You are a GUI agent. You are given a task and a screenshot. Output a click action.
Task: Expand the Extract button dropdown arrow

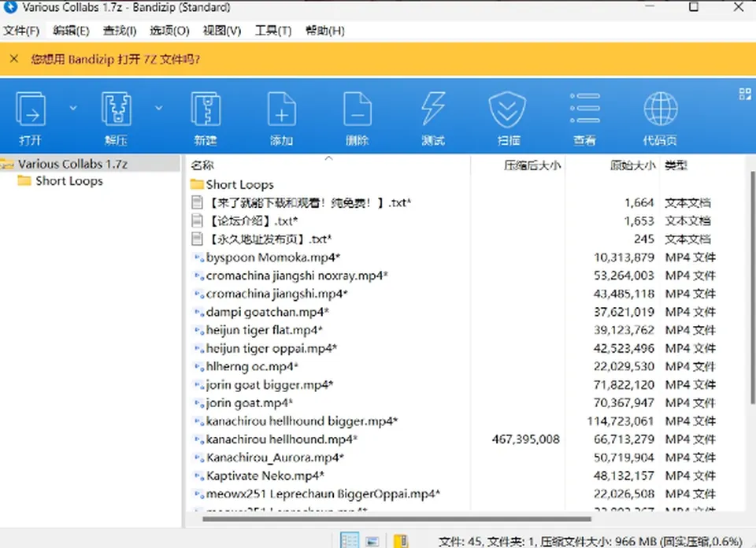158,108
